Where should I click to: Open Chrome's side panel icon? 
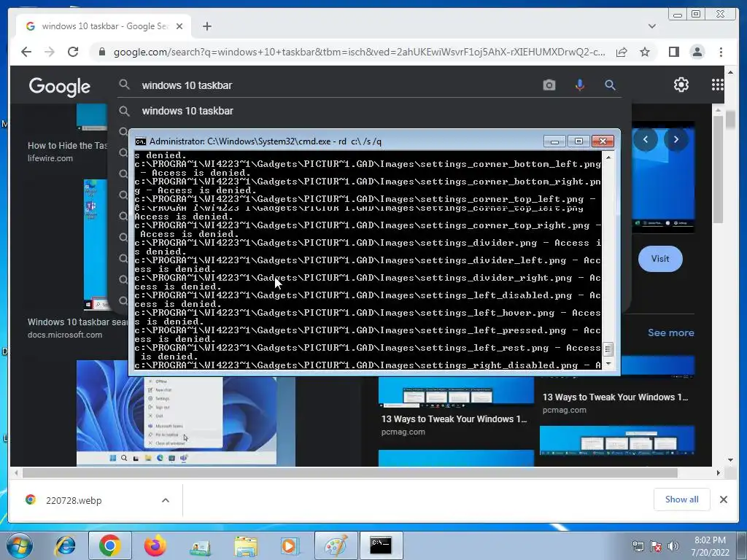(673, 52)
